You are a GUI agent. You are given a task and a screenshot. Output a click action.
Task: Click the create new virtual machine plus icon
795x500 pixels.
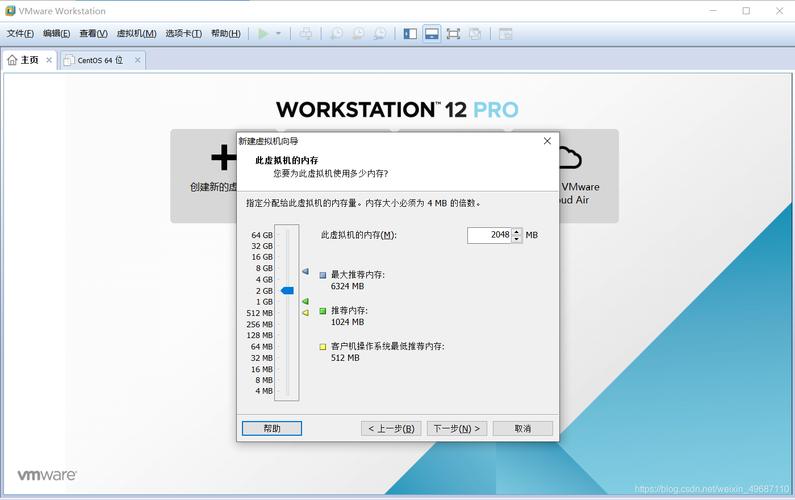pos(224,157)
